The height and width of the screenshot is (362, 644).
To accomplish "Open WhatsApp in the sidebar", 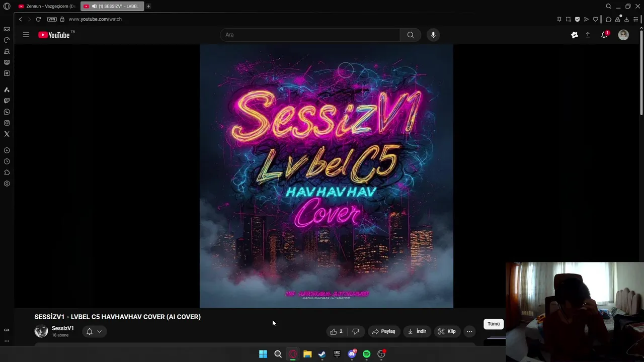I will pos(7,112).
